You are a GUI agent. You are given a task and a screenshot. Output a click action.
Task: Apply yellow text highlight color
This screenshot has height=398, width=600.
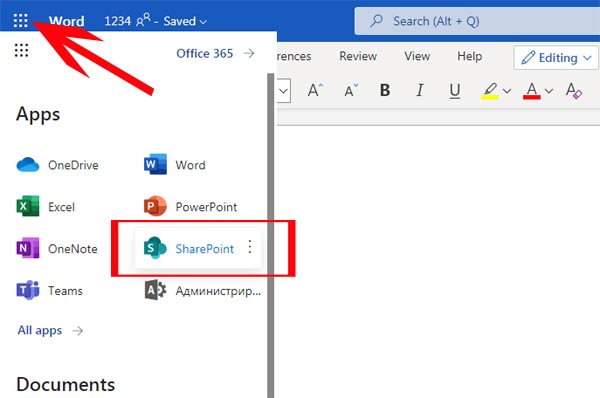(490, 91)
